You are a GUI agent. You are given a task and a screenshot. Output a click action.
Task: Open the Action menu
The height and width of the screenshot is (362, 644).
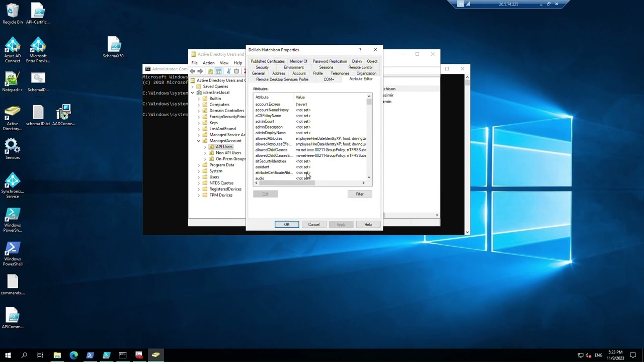click(208, 63)
